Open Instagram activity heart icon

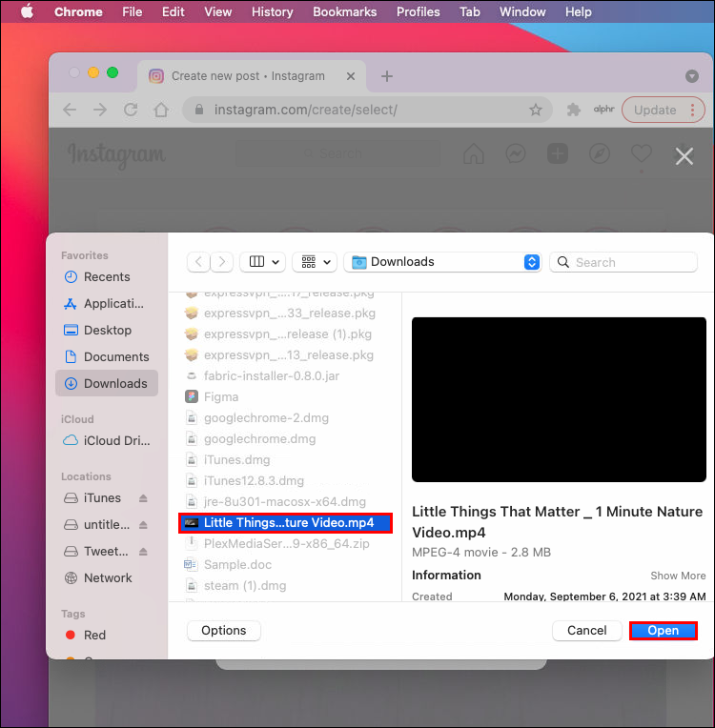coord(642,153)
